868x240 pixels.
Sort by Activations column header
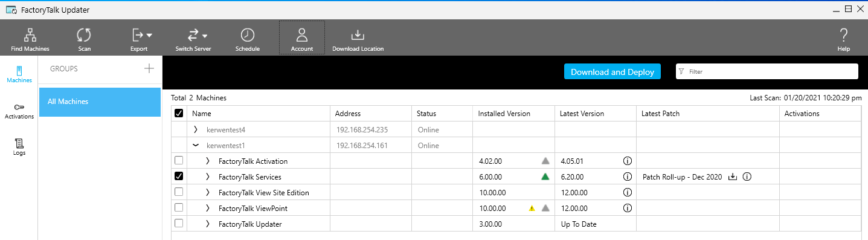pyautogui.click(x=820, y=113)
